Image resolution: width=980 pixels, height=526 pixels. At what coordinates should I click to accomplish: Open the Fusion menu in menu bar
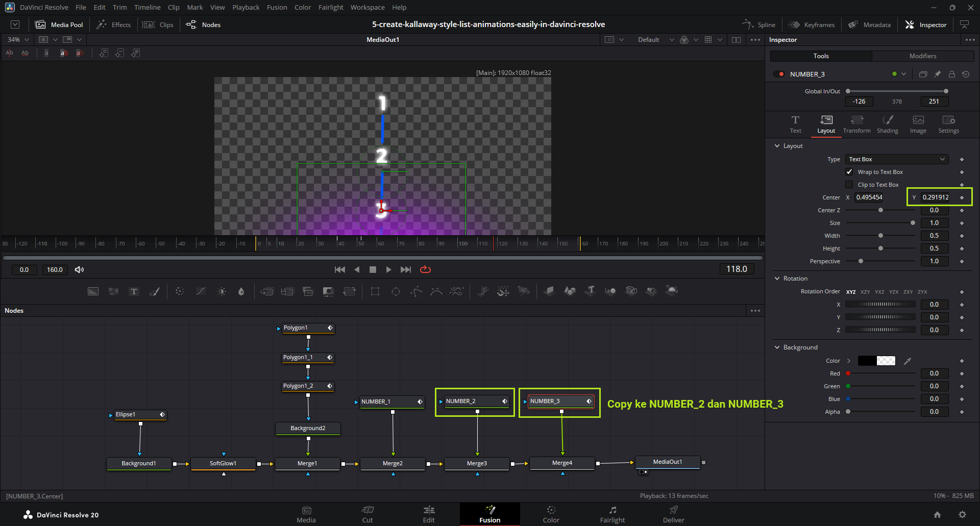(277, 7)
